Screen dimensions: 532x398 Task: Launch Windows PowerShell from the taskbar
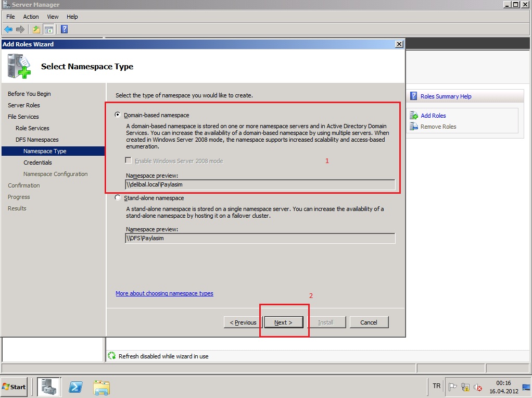(x=75, y=387)
